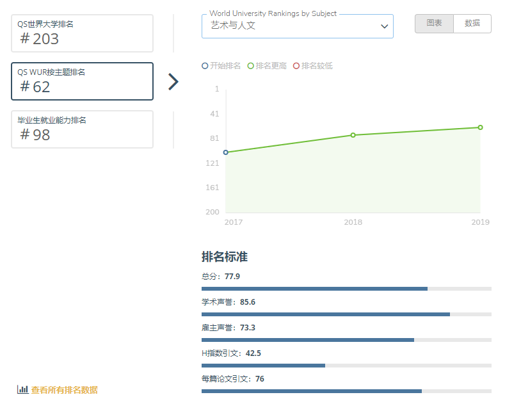This screenshot has width=505, height=420.
Task: Click the 总分 77.9 progress bar
Action: (x=346, y=289)
